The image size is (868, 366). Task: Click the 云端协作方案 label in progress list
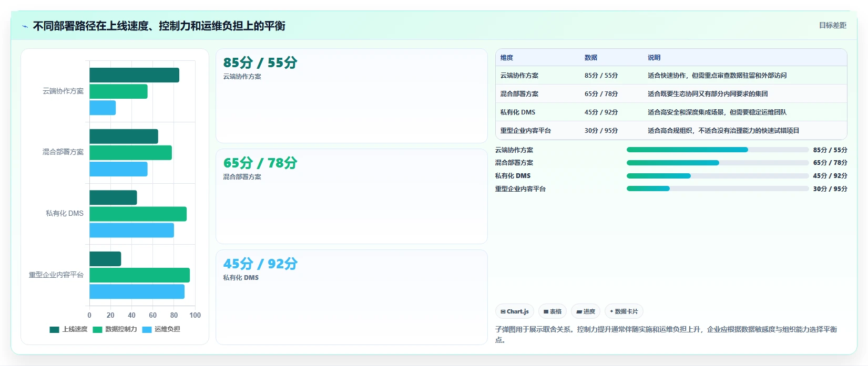514,150
